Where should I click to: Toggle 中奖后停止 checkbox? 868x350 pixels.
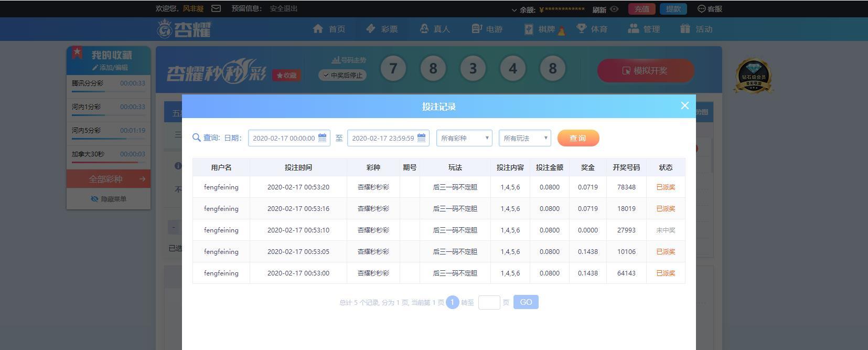(342, 75)
